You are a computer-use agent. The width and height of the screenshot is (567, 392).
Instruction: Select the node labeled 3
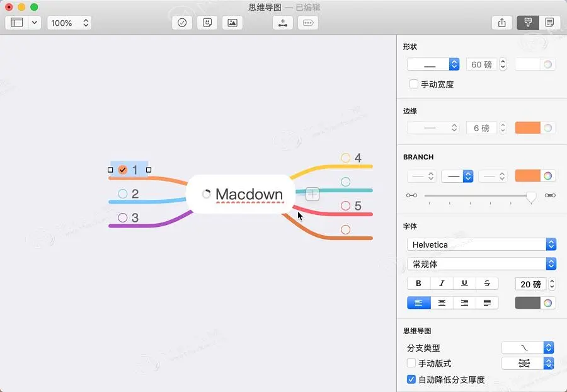coord(135,217)
